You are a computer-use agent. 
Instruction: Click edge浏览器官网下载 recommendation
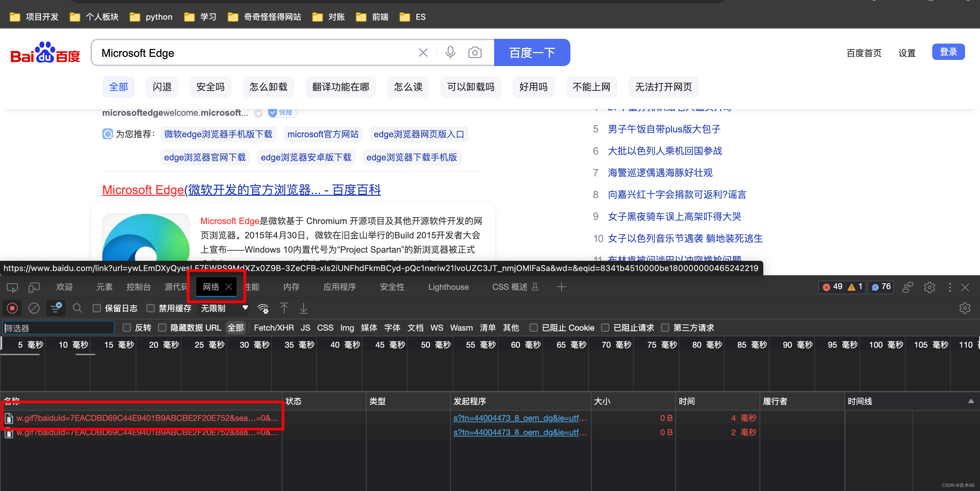pyautogui.click(x=205, y=157)
